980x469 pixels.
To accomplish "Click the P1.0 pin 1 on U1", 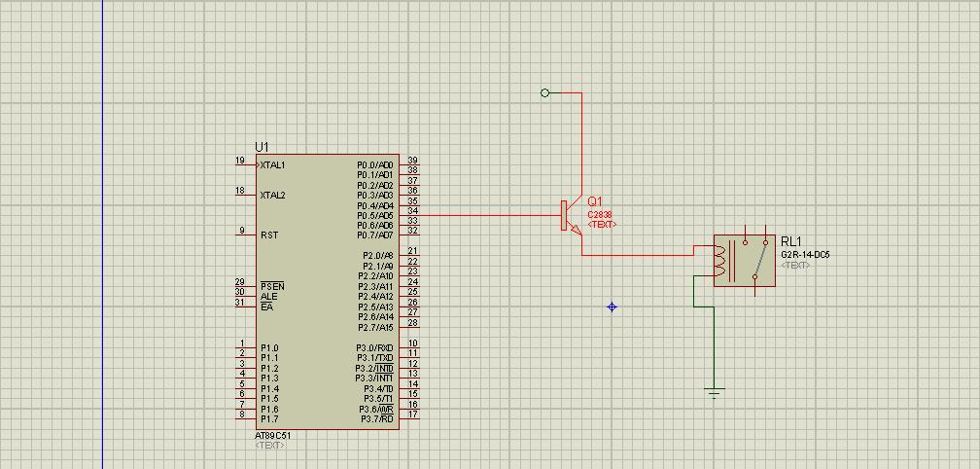I will coord(245,347).
